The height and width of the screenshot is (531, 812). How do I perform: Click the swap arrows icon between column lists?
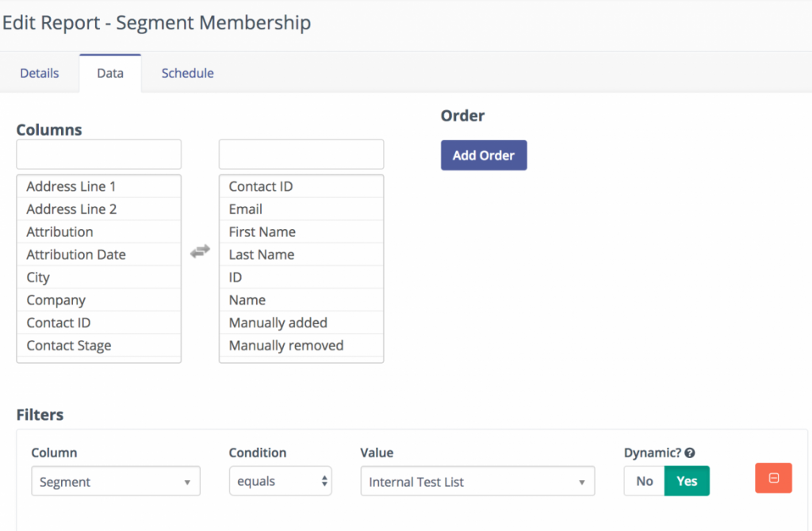pyautogui.click(x=200, y=251)
